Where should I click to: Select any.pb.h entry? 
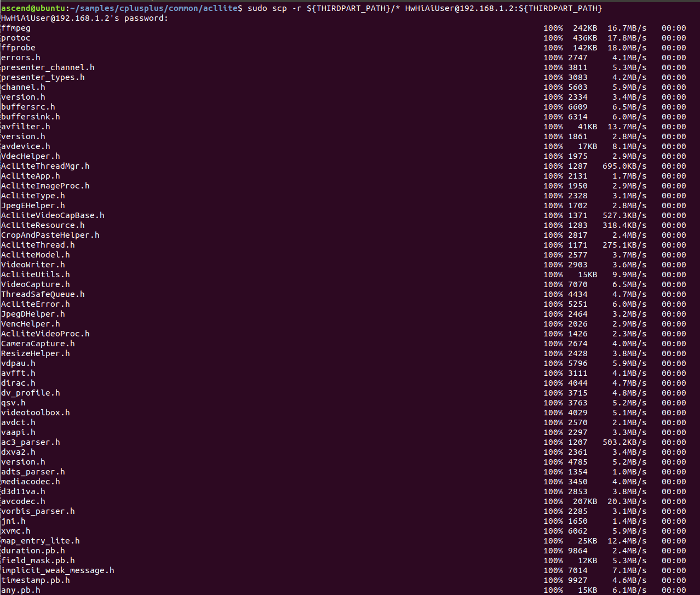[x=21, y=590]
